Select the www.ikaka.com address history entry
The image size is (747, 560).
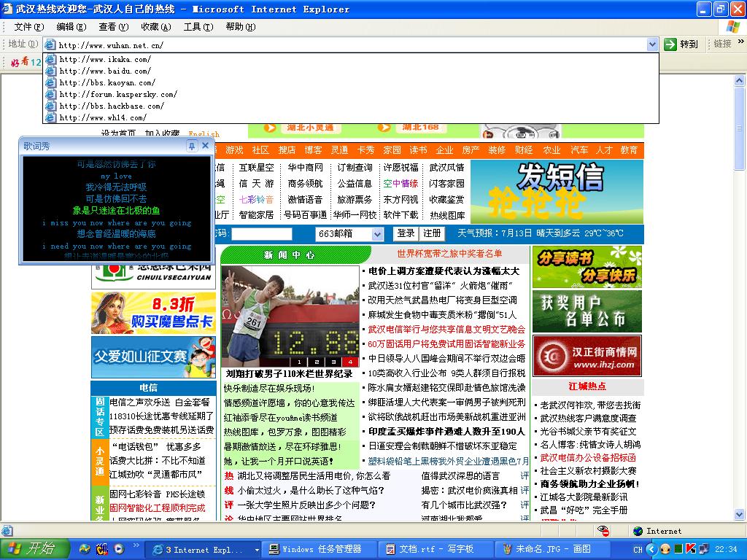[x=105, y=59]
